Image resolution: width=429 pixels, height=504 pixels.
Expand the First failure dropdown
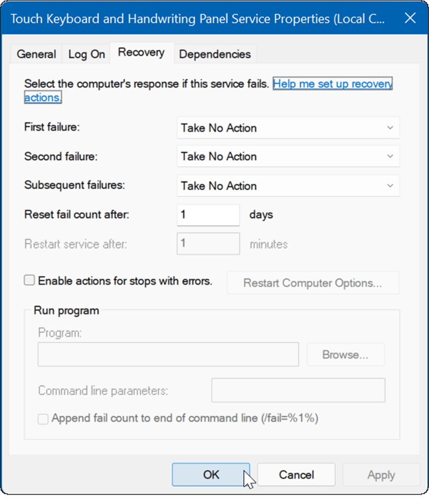tap(288, 128)
